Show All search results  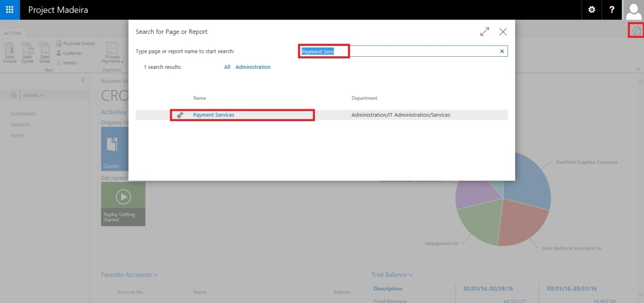[x=227, y=67]
